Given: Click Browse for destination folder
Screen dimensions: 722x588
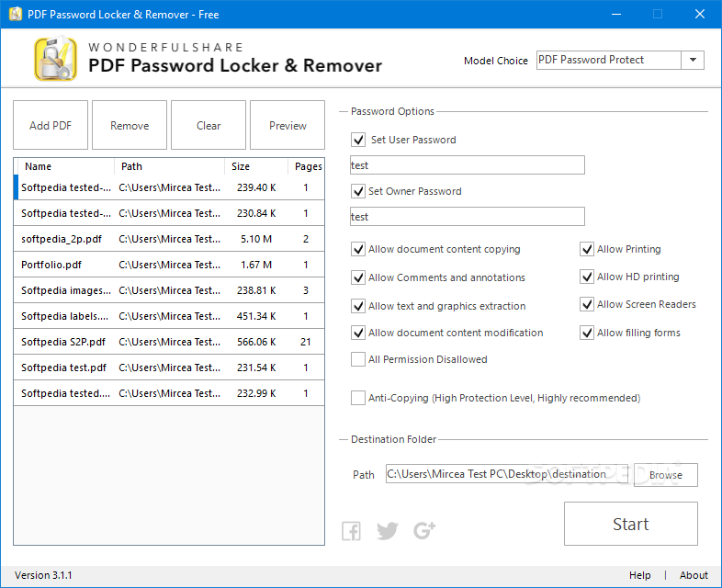Looking at the screenshot, I should tap(666, 475).
